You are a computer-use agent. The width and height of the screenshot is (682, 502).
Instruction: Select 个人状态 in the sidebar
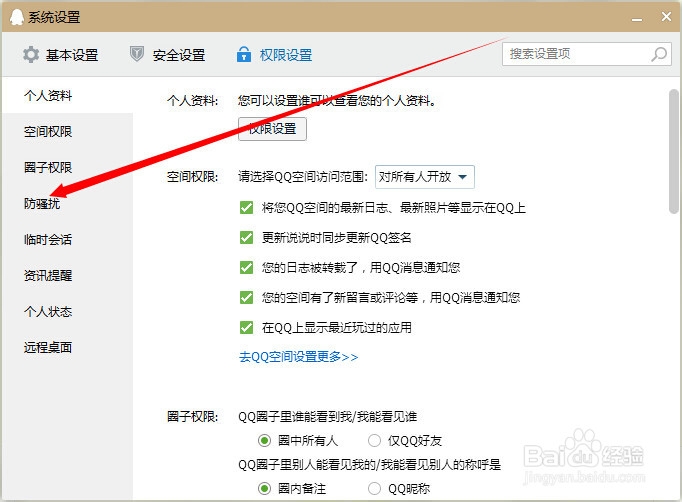pyautogui.click(x=67, y=311)
